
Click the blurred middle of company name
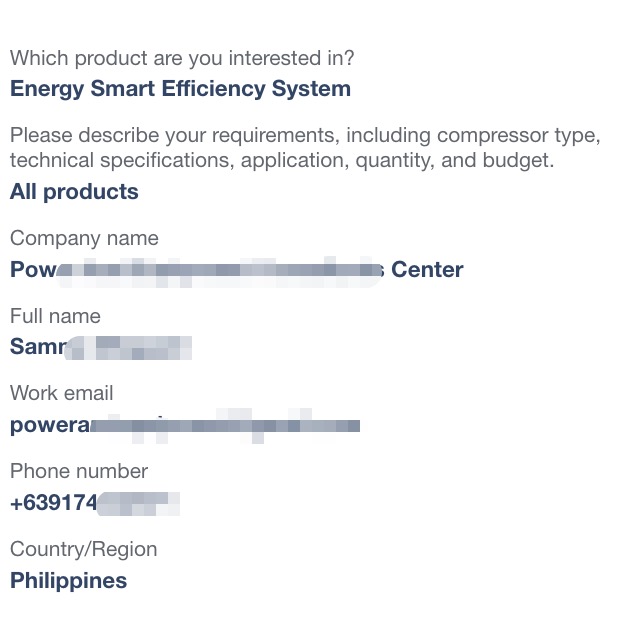coord(219,271)
